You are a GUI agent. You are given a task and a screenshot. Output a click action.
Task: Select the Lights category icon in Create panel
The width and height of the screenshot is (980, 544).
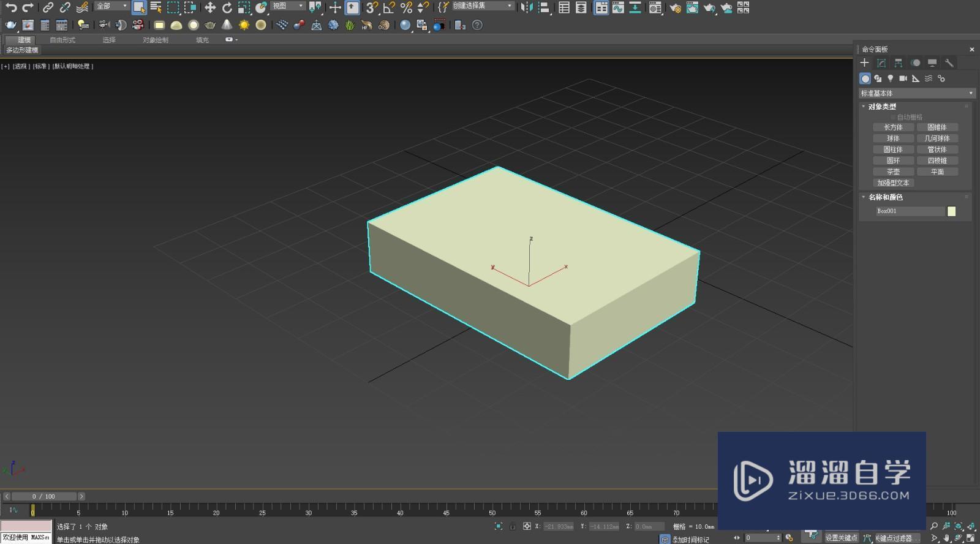click(891, 78)
